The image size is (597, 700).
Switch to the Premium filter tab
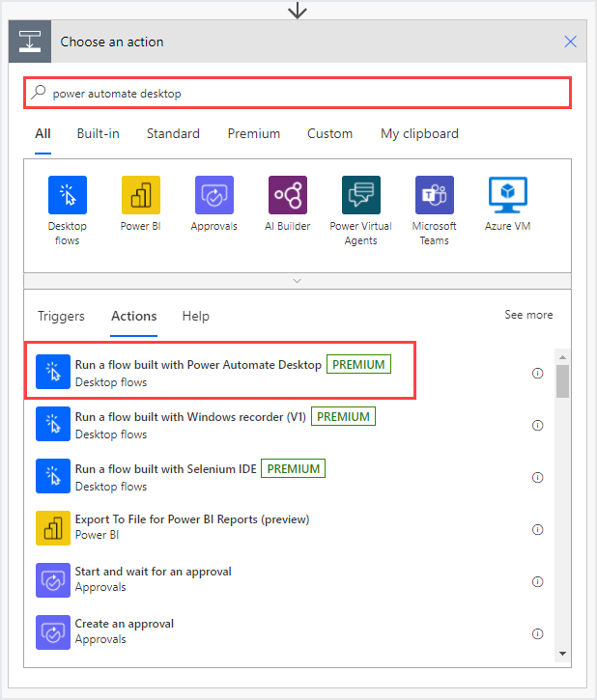254,133
